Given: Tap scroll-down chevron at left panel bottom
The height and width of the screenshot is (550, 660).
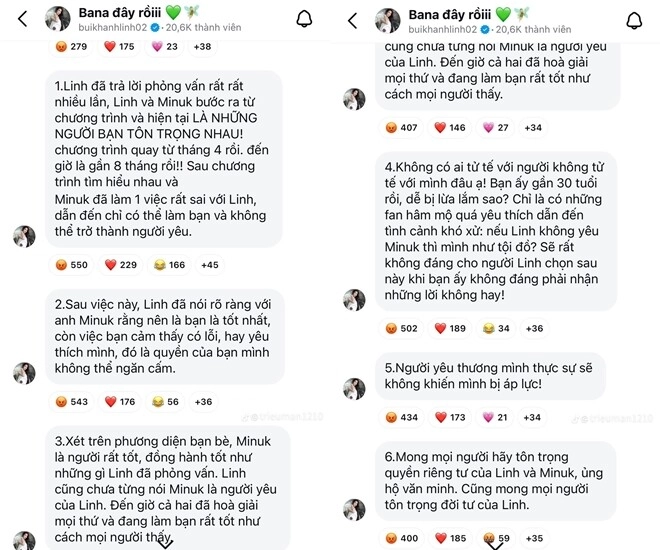Looking at the screenshot, I should (165, 544).
